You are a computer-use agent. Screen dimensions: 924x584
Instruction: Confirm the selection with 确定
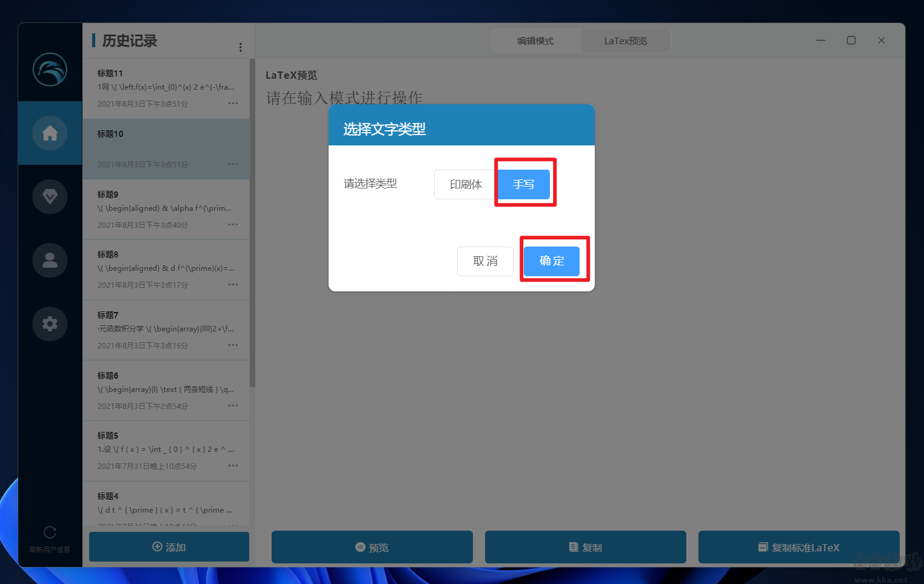pyautogui.click(x=552, y=261)
